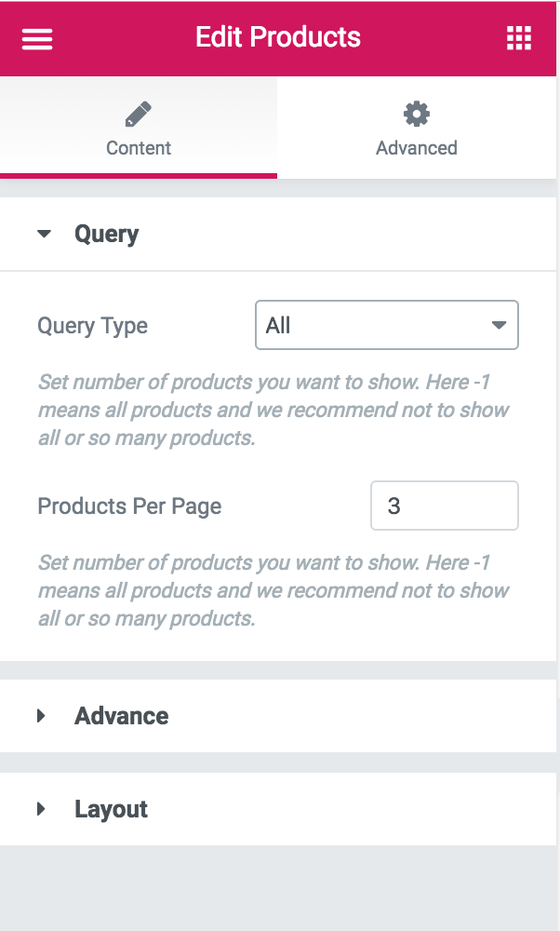The width and height of the screenshot is (560, 931).
Task: Switch to the Content tab label
Action: coord(138,148)
